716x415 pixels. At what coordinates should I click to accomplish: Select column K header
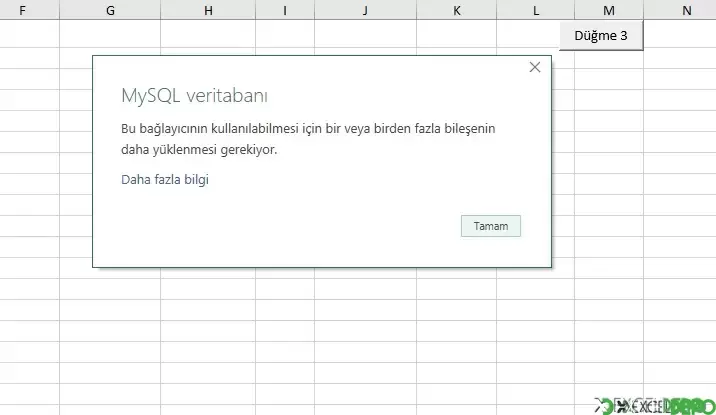click(456, 10)
